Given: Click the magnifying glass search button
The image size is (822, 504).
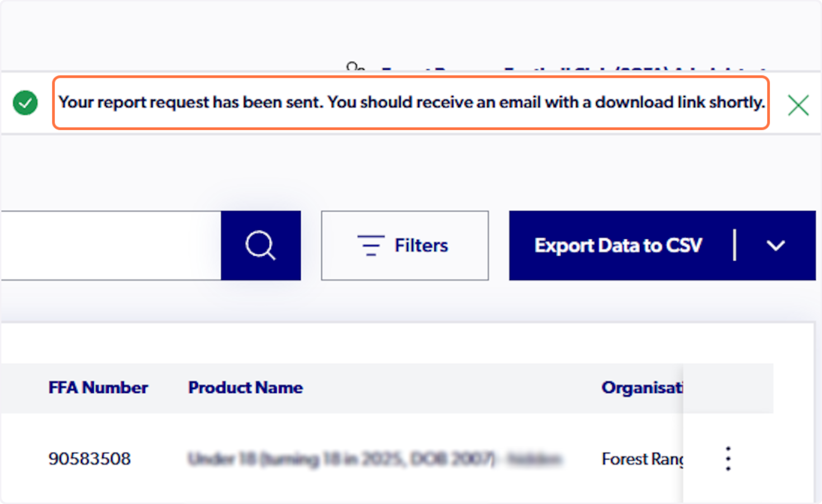Looking at the screenshot, I should [261, 245].
